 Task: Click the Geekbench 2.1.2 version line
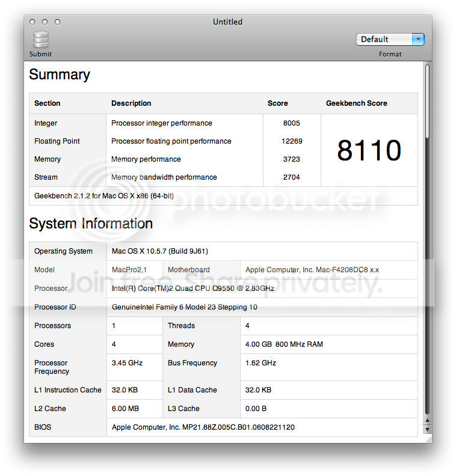(x=104, y=196)
